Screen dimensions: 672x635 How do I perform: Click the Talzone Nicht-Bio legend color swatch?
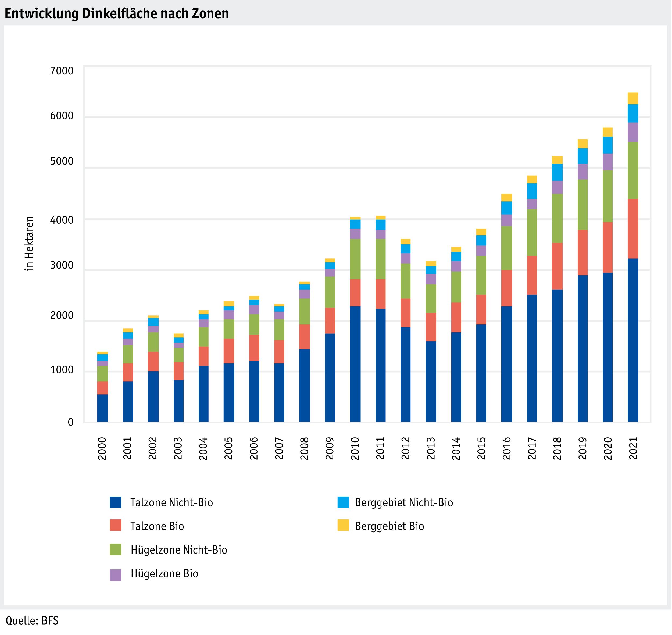115,502
